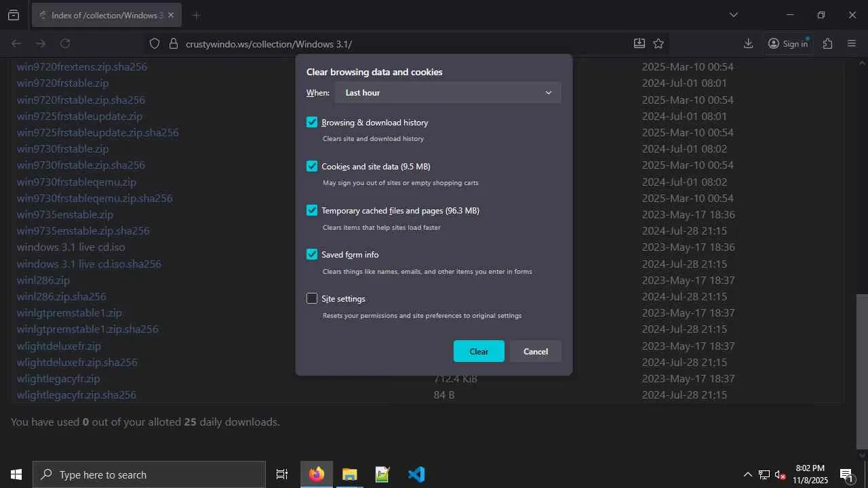Show site information via the padlock icon
This screenshot has height=488, width=868.
pyautogui.click(x=173, y=43)
